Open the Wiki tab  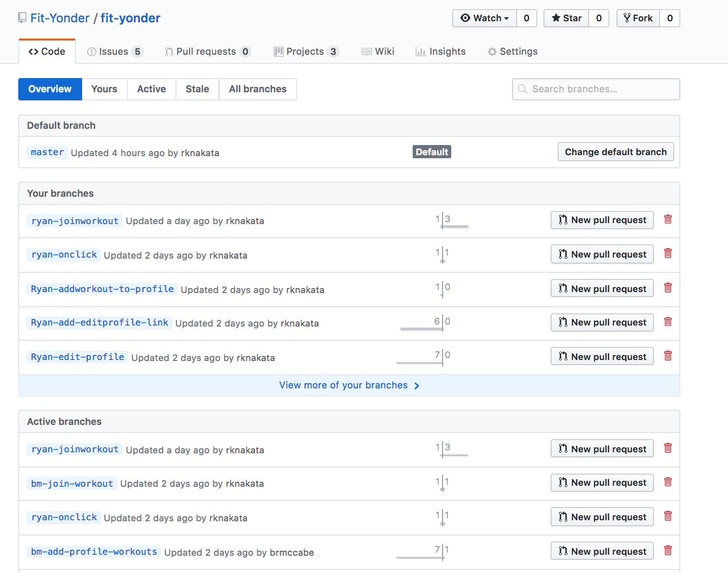tap(378, 52)
